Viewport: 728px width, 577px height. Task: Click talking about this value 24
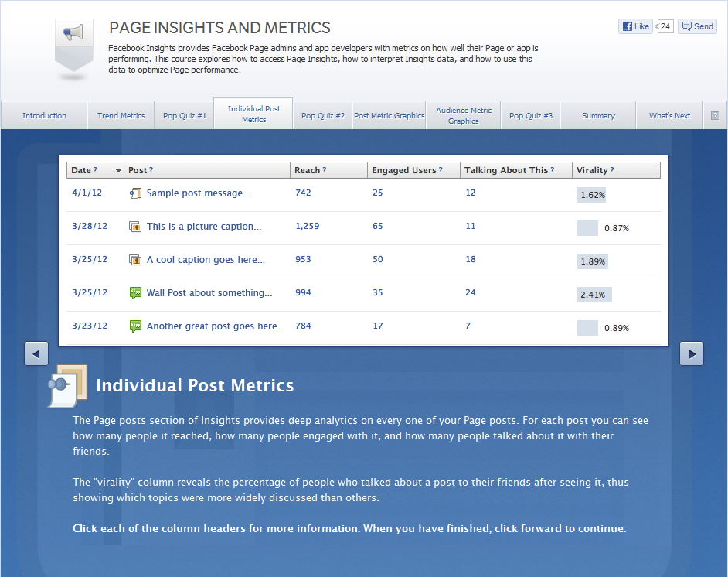(471, 292)
